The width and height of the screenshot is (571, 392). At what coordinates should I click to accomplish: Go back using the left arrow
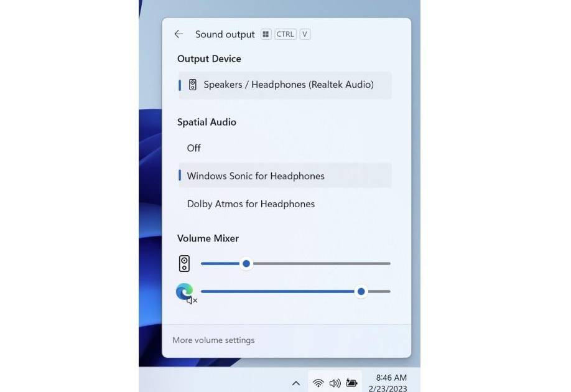coord(179,34)
